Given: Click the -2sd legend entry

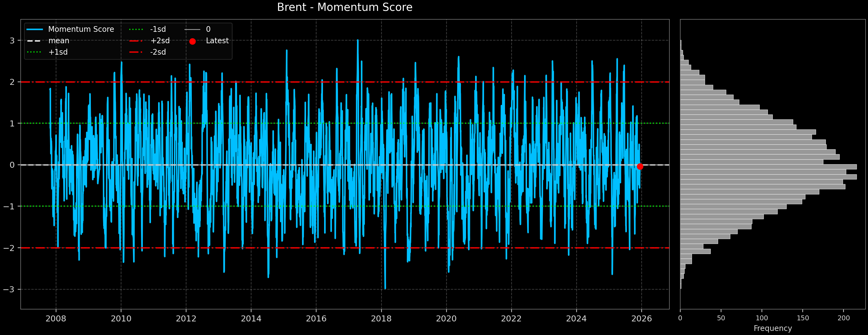Looking at the screenshot, I should click(158, 52).
